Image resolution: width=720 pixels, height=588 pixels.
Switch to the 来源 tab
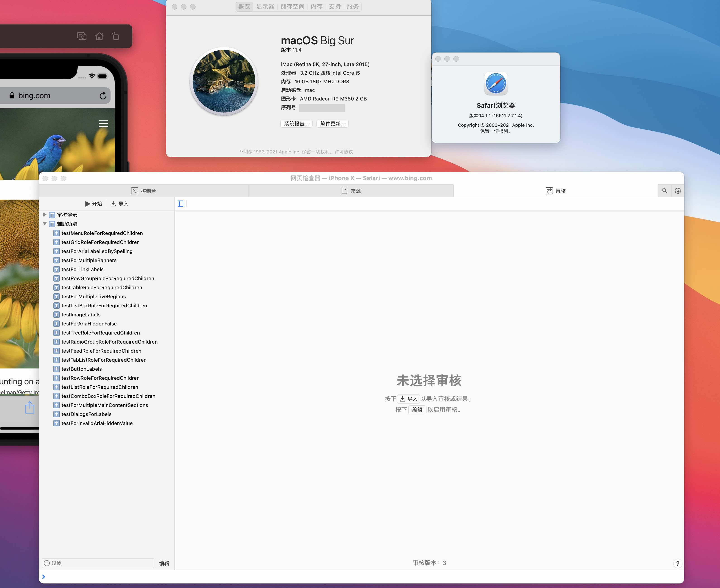coord(351,191)
